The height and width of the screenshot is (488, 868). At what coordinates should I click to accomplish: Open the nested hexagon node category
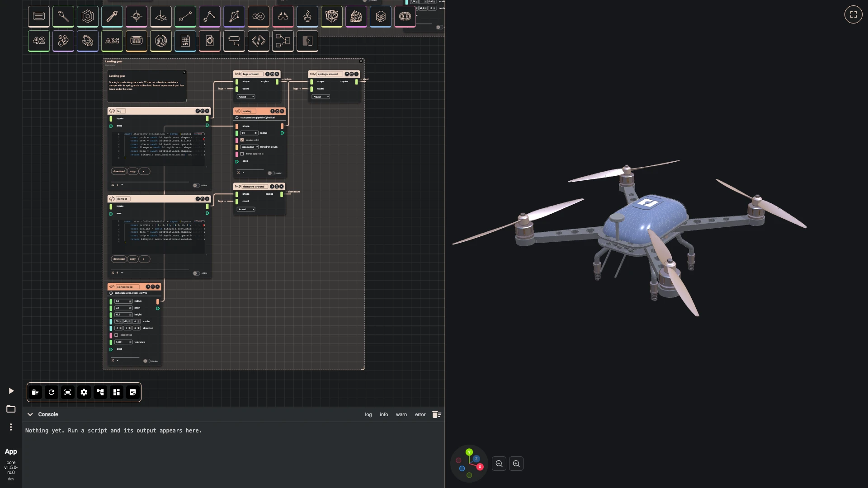click(x=88, y=17)
